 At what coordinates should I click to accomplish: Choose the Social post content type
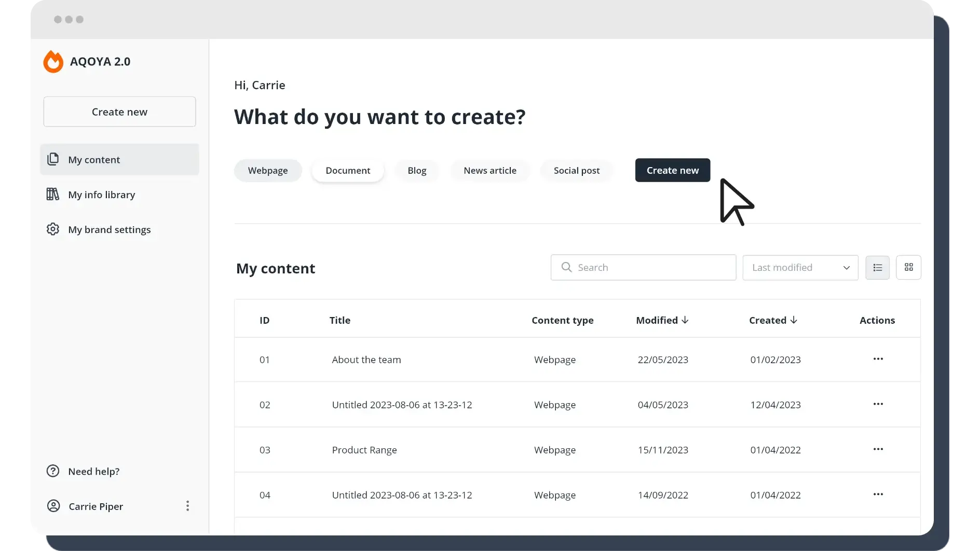tap(576, 171)
